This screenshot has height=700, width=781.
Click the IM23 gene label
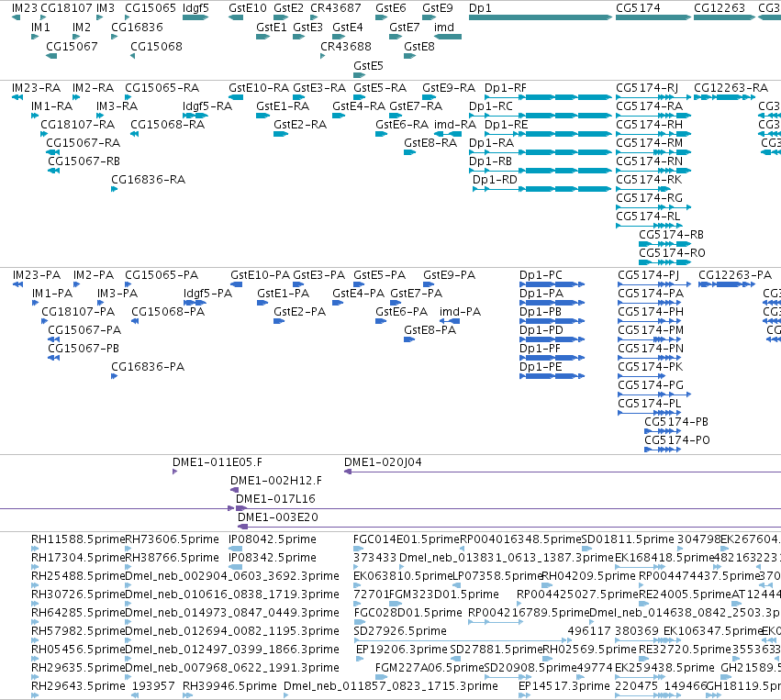pyautogui.click(x=25, y=8)
